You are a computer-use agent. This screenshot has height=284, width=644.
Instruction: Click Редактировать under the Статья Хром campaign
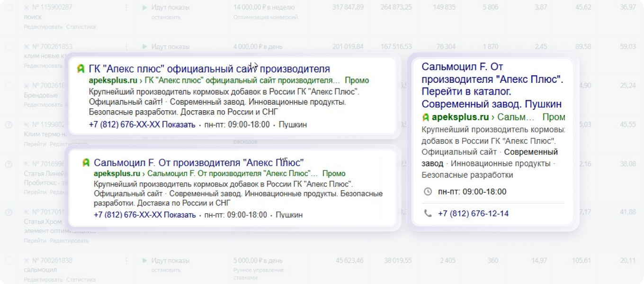[69, 240]
